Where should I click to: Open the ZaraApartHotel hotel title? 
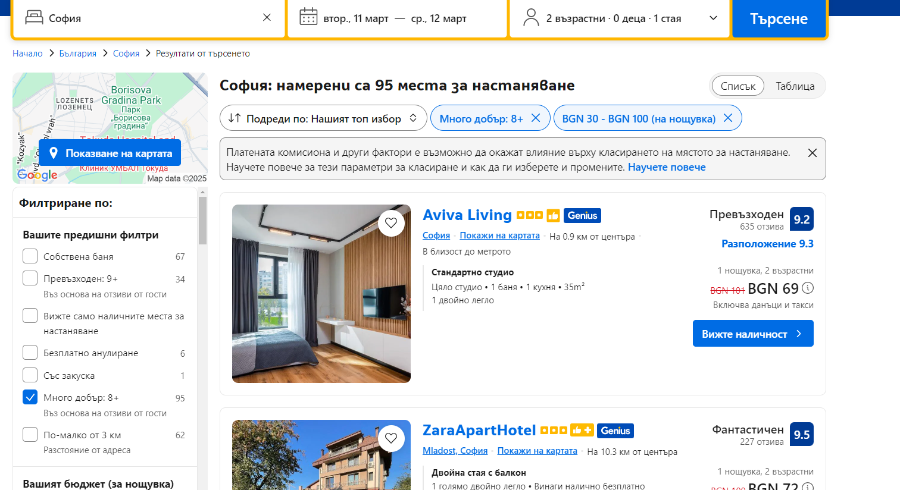pos(479,430)
